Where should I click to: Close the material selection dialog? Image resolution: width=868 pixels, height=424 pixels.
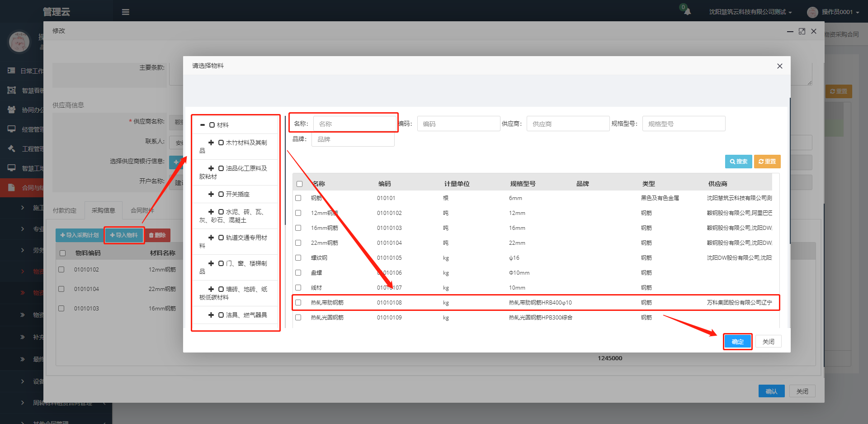coord(779,66)
